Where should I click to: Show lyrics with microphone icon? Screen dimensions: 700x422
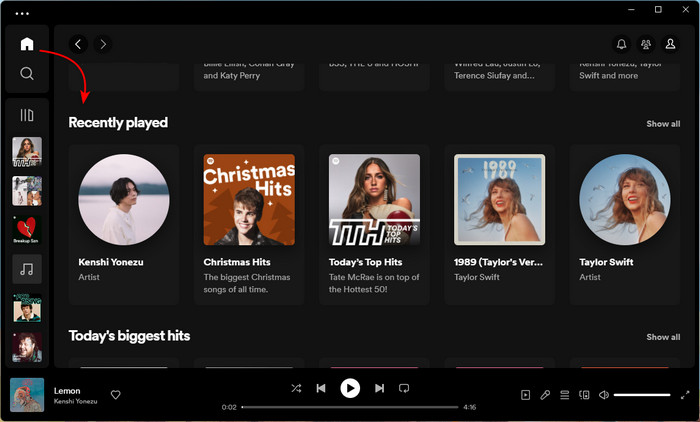(545, 395)
